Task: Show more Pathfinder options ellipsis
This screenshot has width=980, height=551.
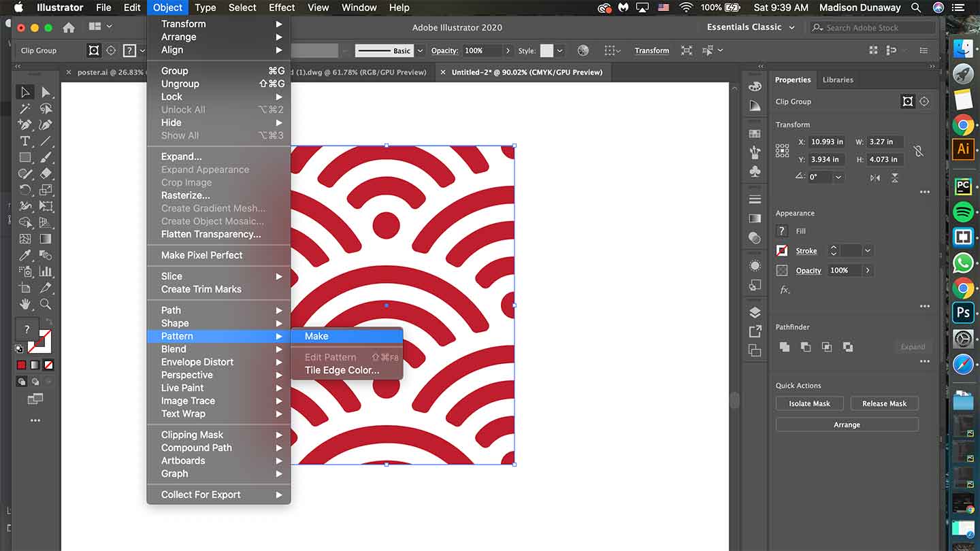Action: pos(924,361)
